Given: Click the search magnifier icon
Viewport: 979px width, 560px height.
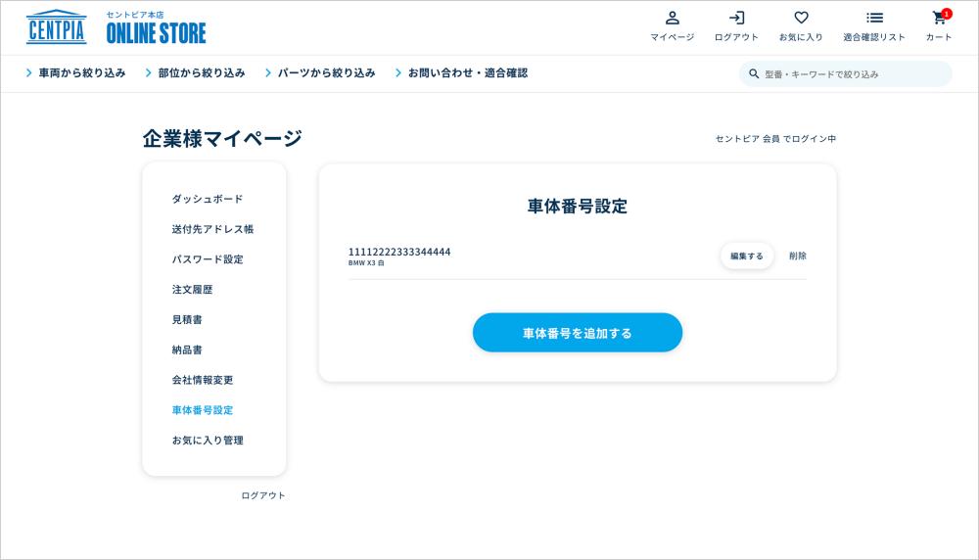Looking at the screenshot, I should (x=754, y=74).
